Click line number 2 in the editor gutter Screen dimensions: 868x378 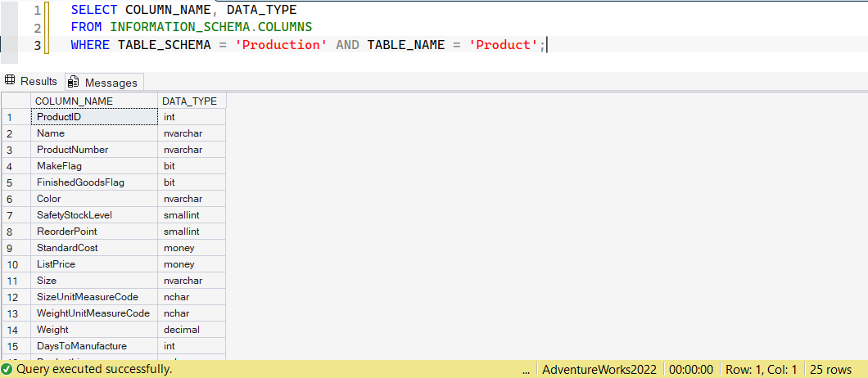pyautogui.click(x=37, y=28)
